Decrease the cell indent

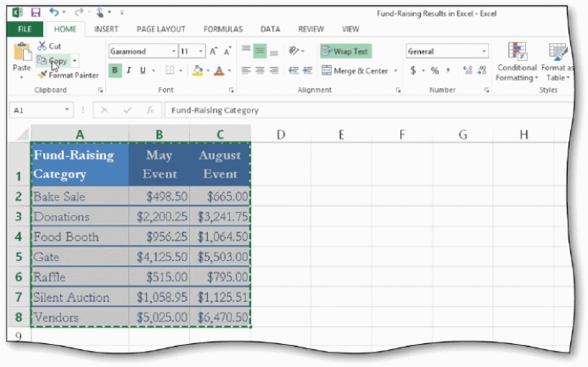(x=294, y=70)
